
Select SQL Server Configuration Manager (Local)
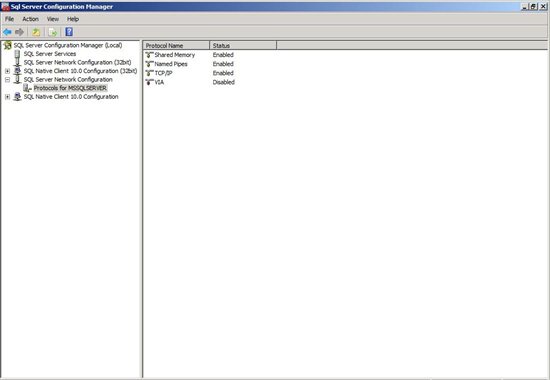[x=68, y=45]
